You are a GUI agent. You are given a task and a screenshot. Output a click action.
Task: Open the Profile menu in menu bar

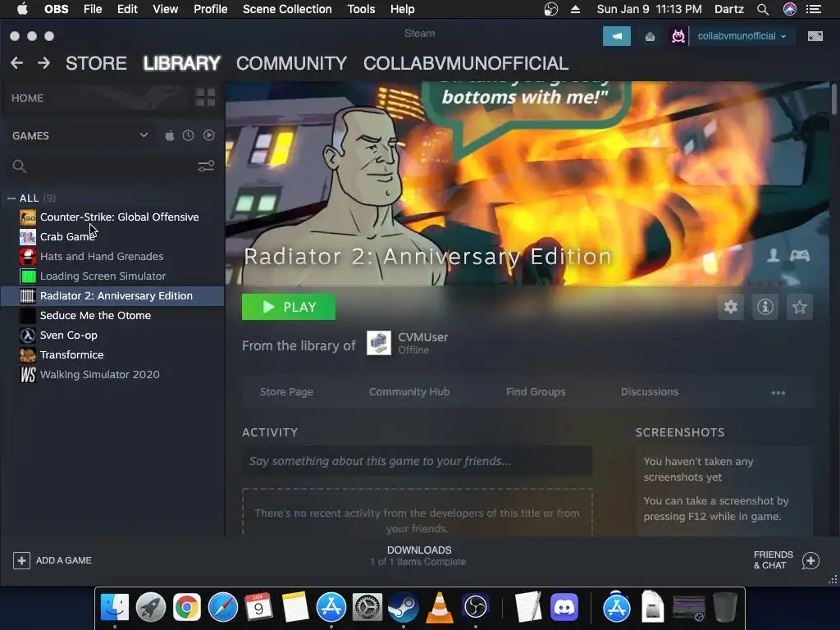point(211,9)
